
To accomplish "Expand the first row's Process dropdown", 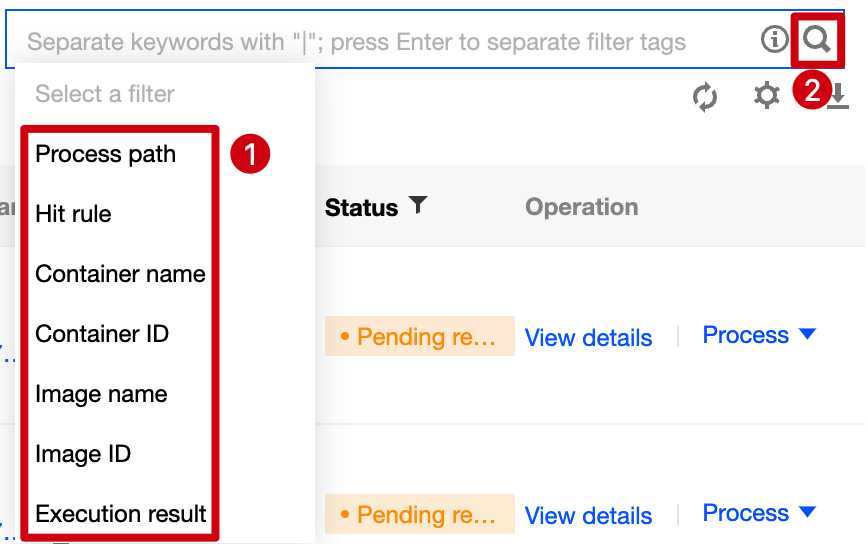I will coord(759,336).
